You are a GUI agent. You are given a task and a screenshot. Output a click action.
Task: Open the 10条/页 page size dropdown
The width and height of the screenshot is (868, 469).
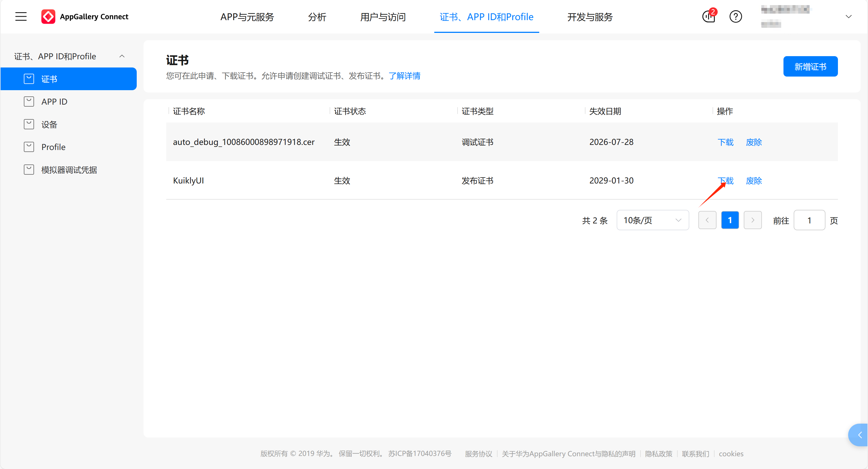tap(652, 220)
